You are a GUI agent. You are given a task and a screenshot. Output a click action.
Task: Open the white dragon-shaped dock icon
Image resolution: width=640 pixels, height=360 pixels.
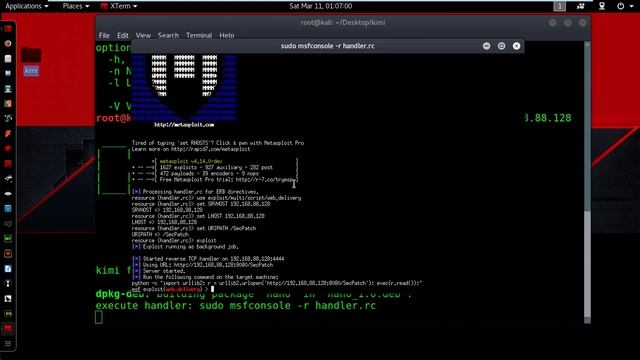(x=8, y=178)
